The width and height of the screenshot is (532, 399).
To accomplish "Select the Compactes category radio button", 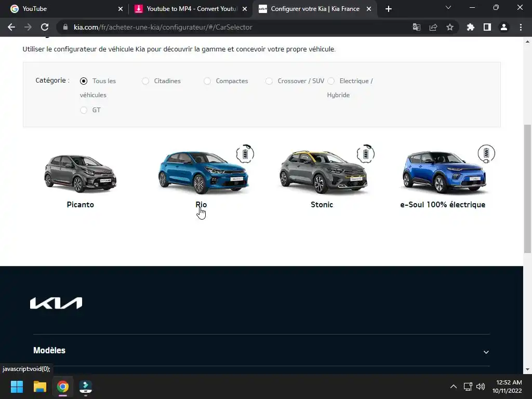I will (x=207, y=81).
